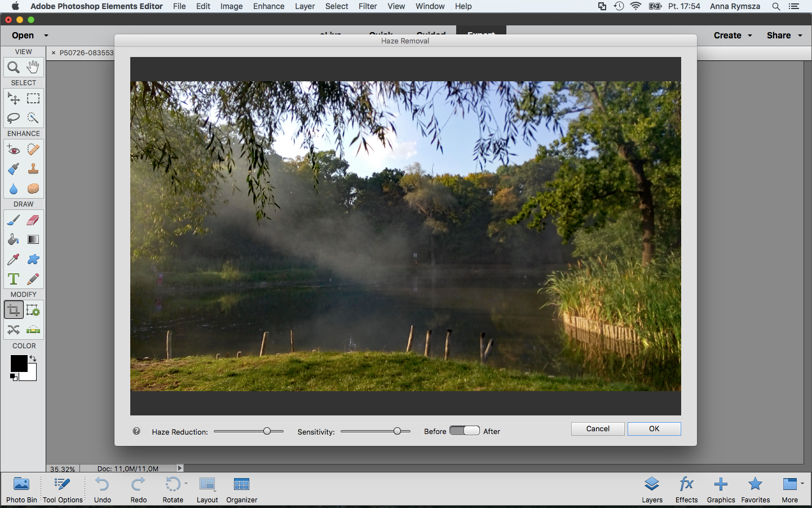Screen dimensions: 812x508
Task: Open the Create dropdown menu
Action: (732, 35)
